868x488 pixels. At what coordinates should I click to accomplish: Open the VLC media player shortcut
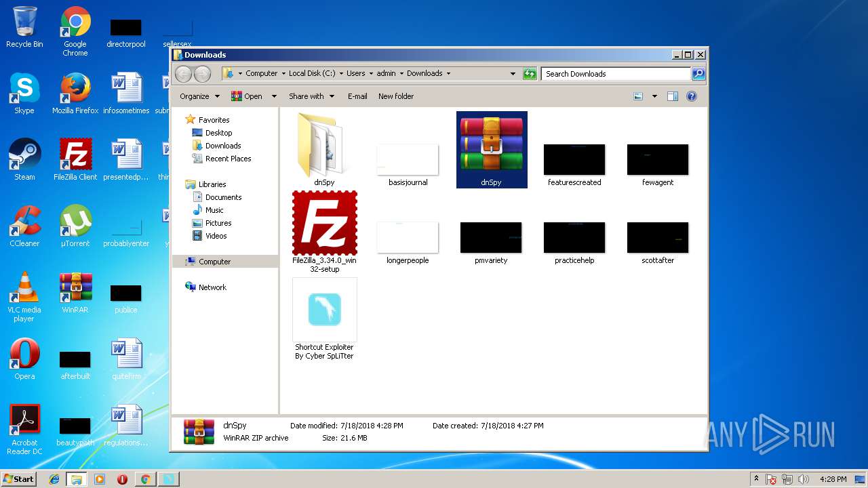(24, 297)
